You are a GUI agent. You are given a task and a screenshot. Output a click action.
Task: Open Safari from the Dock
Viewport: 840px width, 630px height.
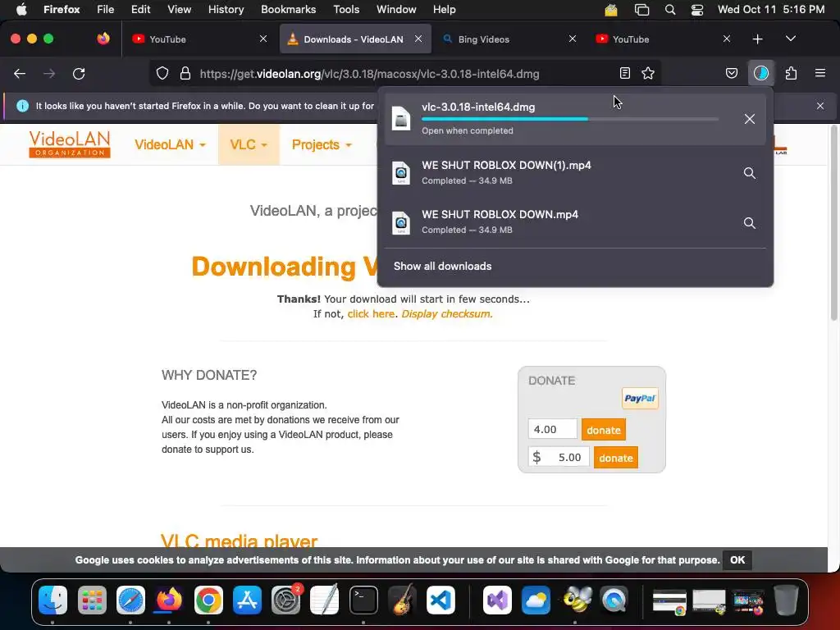(130, 600)
